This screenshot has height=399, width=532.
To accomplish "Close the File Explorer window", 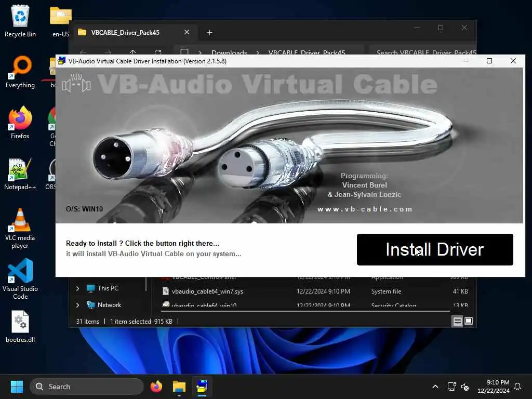I will click(x=464, y=28).
